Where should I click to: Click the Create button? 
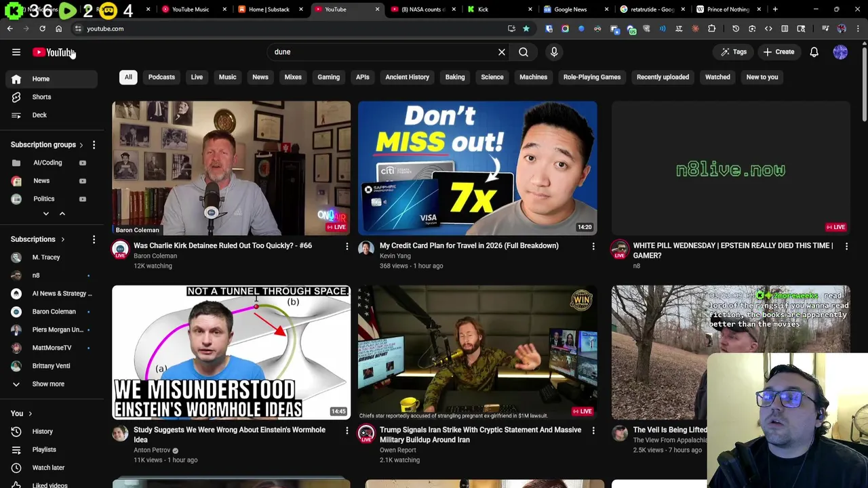(778, 52)
